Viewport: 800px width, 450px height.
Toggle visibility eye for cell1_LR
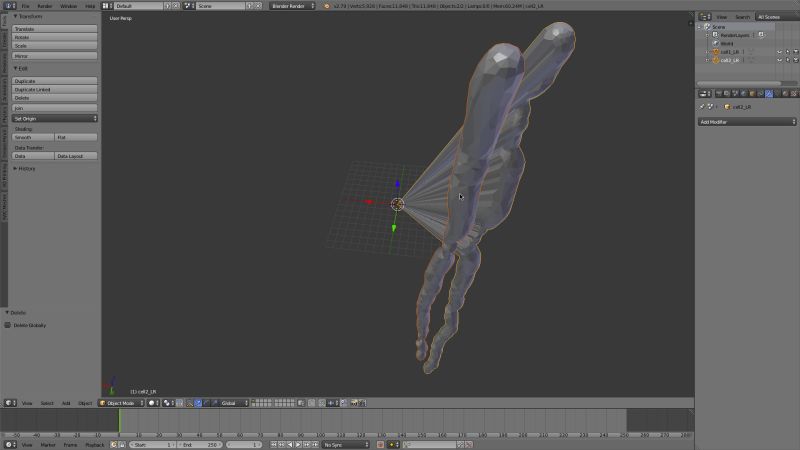(x=780, y=52)
